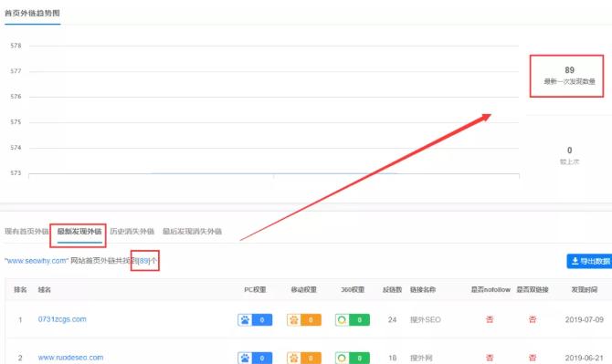Image resolution: width=612 pixels, height=364 pixels.
Task: Click double-link value 否 for 0731zcgs.com
Action: [533, 319]
